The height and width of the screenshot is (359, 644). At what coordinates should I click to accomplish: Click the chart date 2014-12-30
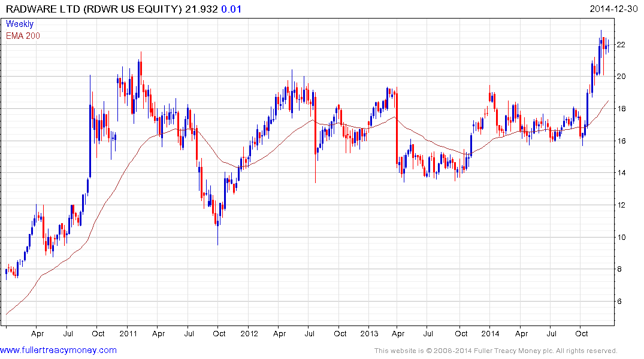(x=613, y=9)
